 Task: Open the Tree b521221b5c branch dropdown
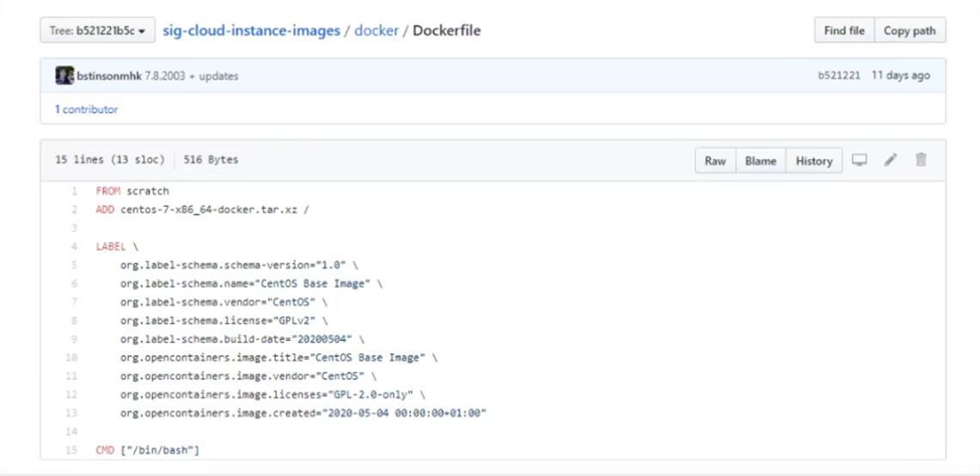(x=97, y=31)
